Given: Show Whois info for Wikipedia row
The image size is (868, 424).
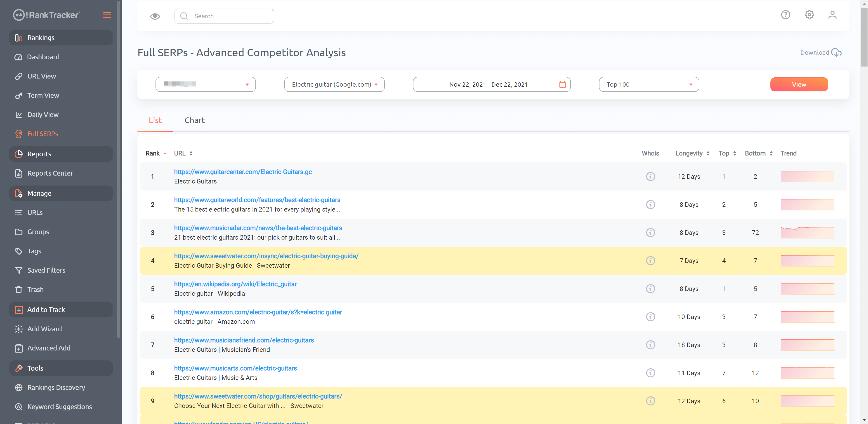Looking at the screenshot, I should pos(650,288).
